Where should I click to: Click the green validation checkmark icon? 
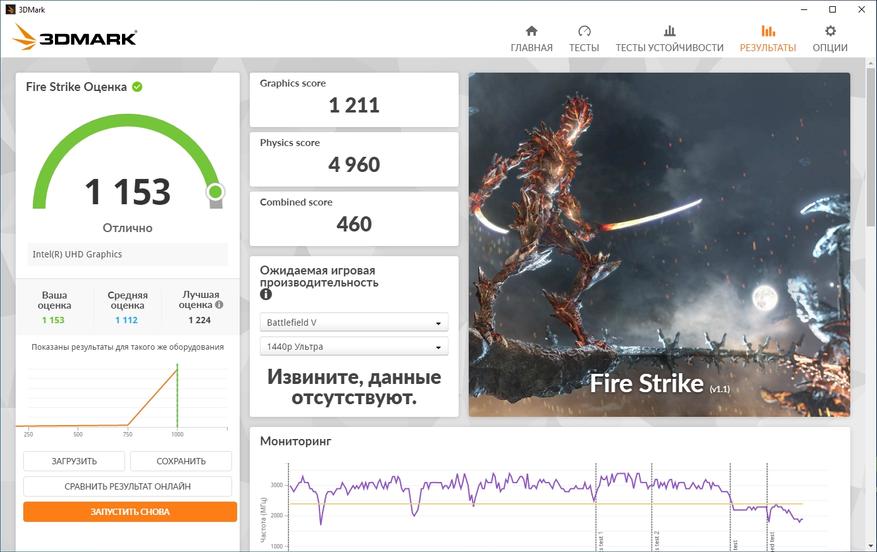click(137, 87)
